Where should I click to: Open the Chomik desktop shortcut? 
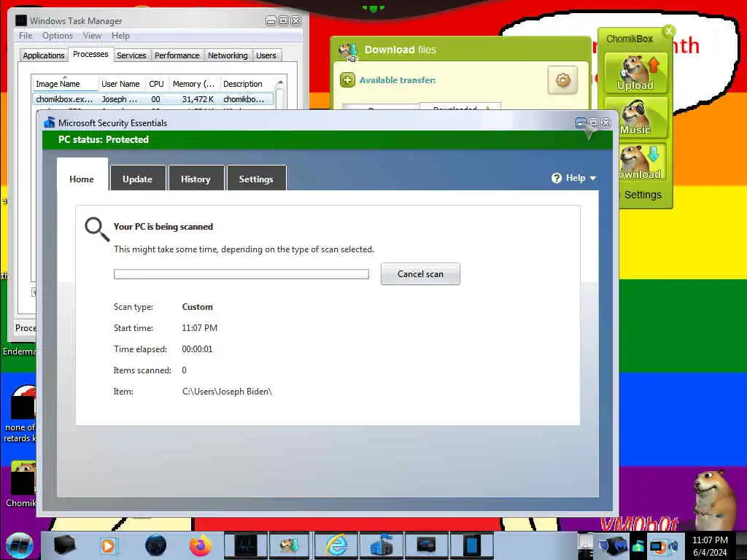pyautogui.click(x=21, y=484)
